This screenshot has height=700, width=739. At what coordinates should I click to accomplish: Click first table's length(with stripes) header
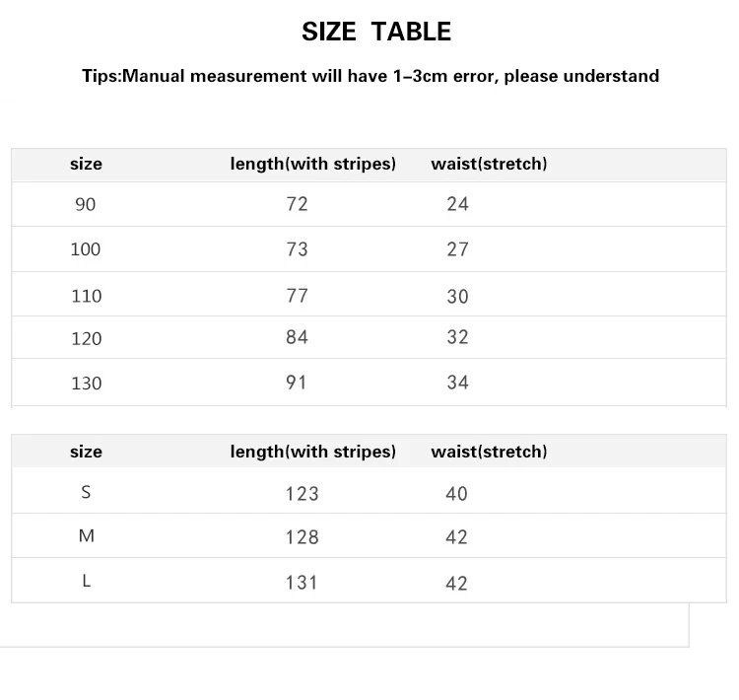pyautogui.click(x=313, y=164)
